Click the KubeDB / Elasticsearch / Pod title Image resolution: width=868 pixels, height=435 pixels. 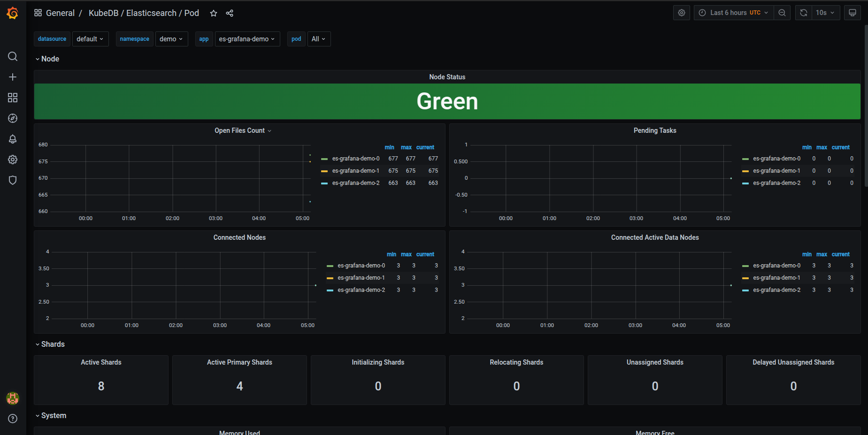144,13
